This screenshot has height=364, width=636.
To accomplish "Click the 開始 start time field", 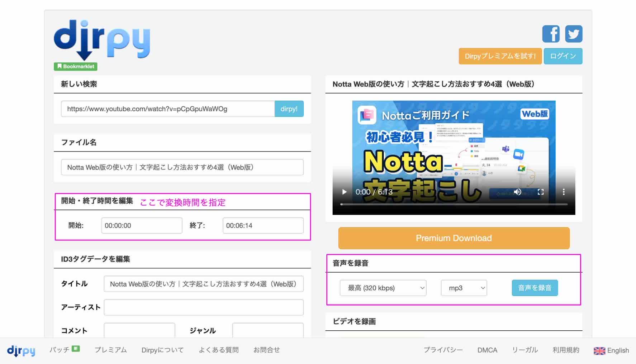I will click(142, 225).
